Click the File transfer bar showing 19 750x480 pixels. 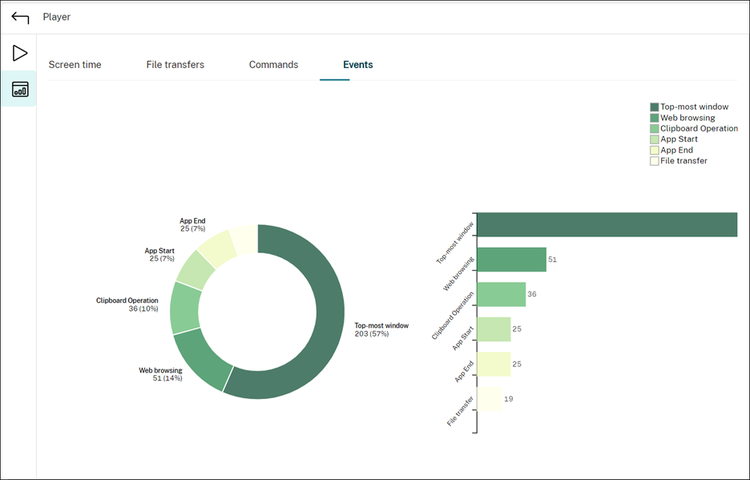coord(490,399)
